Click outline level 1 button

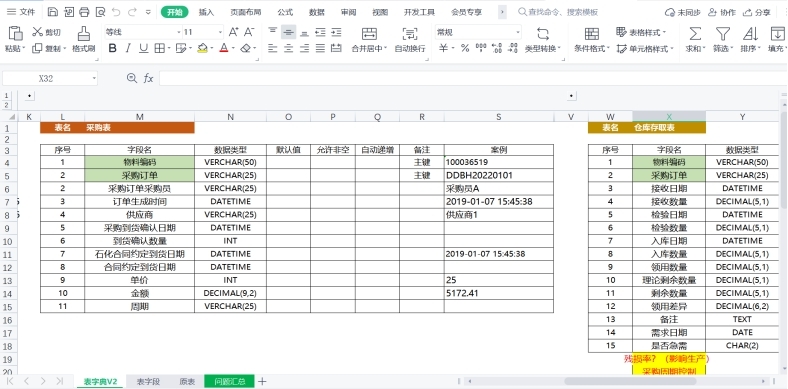click(x=6, y=95)
